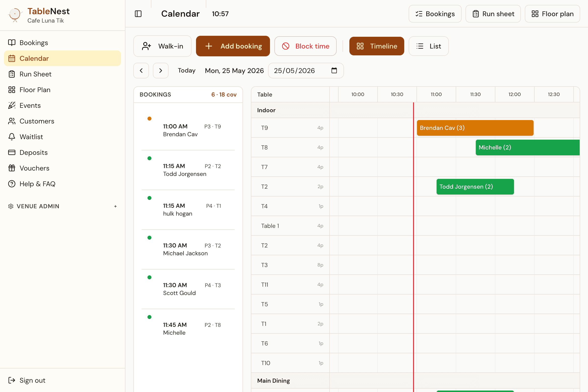
Task: Open the date picker calendar icon
Action: [334, 71]
